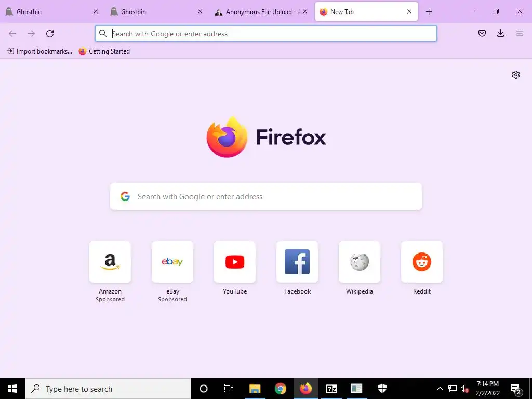Open File Explorer from the taskbar

(255, 389)
